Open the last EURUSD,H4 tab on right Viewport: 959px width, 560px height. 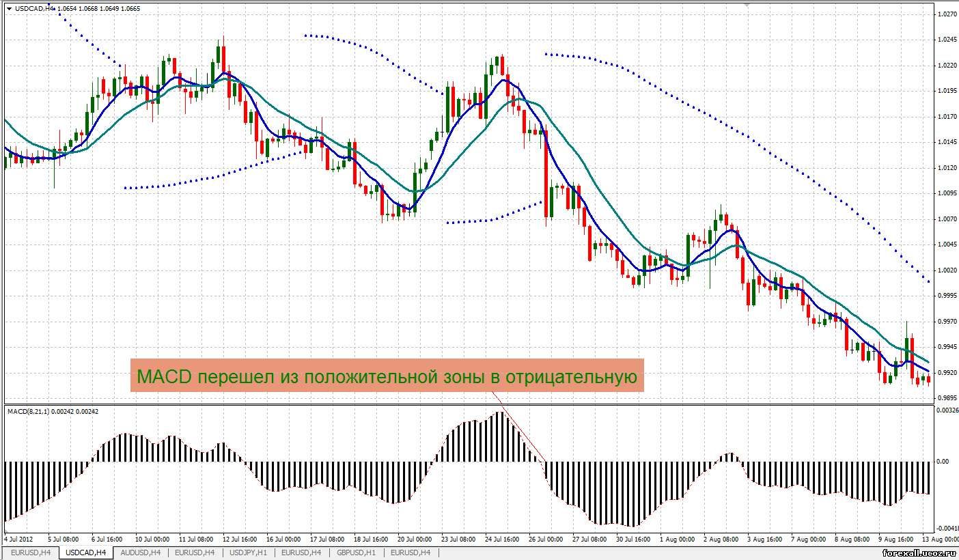[x=410, y=552]
